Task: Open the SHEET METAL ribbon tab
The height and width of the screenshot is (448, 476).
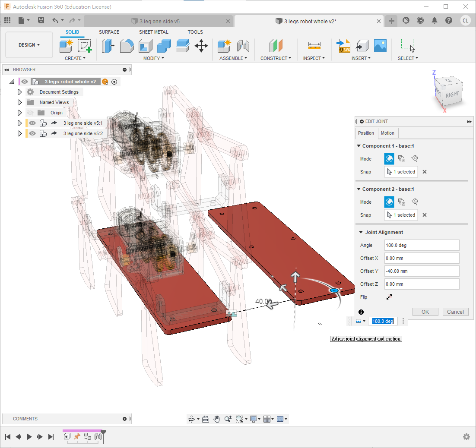Action: (153, 32)
